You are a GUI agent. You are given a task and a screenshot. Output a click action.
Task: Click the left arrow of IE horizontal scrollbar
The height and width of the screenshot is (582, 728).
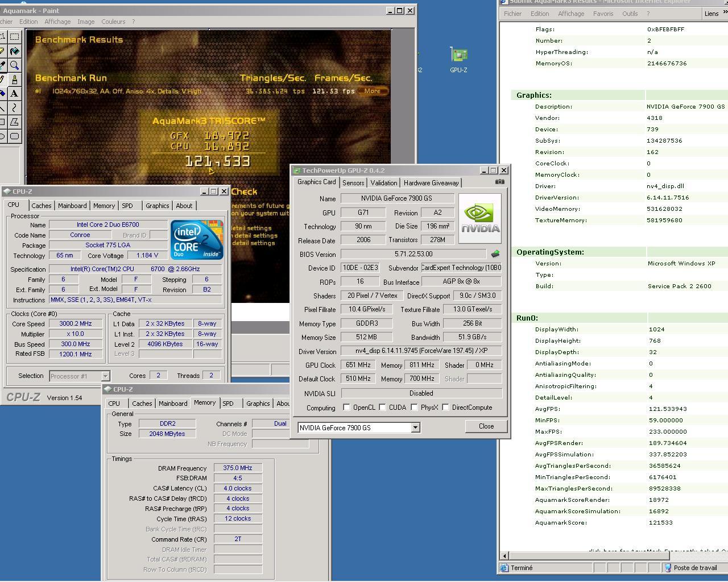pos(504,555)
